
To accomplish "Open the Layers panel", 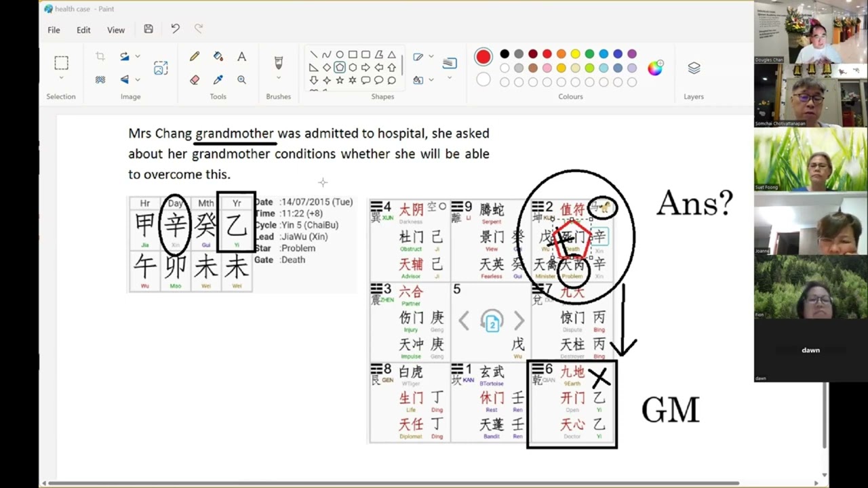I will 694,68.
